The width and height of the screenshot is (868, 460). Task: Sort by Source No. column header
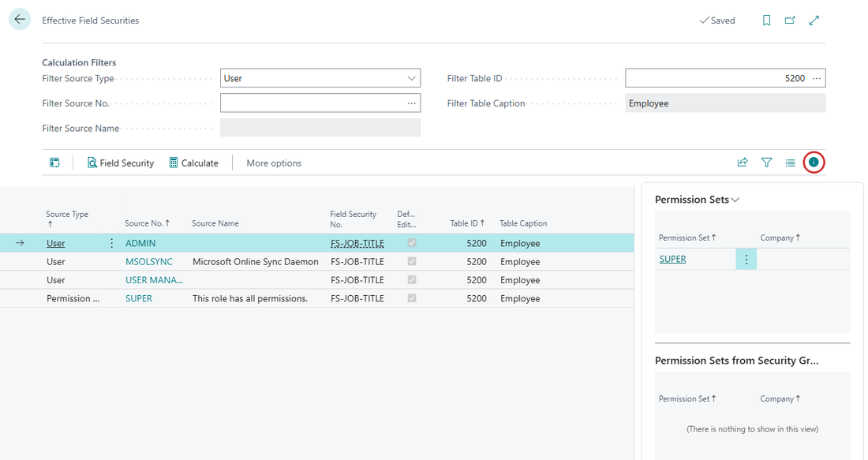tap(148, 223)
